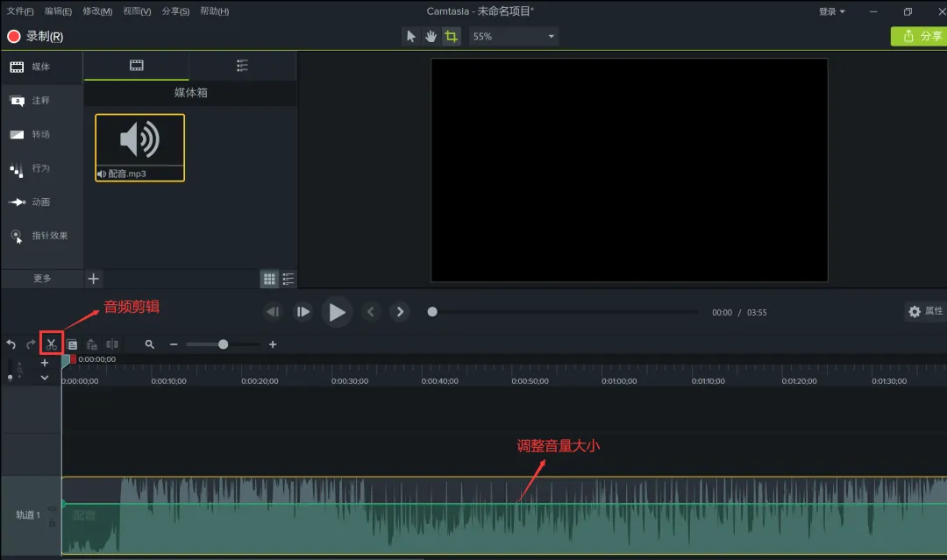947x560 pixels.
Task: Click the paste icon in timeline toolbar
Action: (92, 344)
